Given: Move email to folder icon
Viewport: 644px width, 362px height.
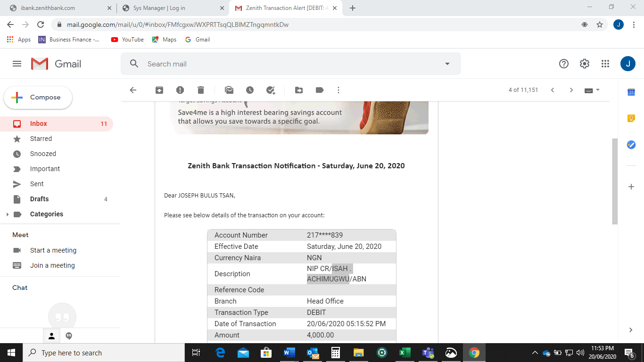Looking at the screenshot, I should 299,90.
